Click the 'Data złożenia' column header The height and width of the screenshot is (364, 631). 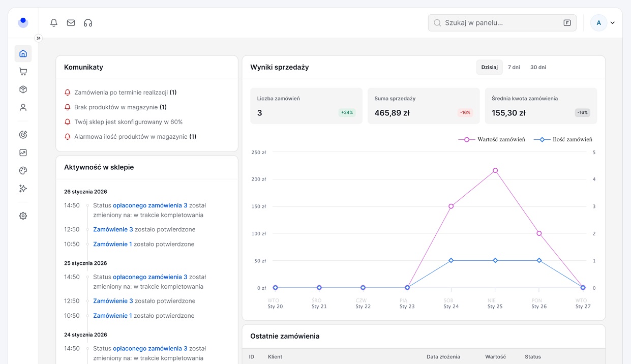click(443, 357)
